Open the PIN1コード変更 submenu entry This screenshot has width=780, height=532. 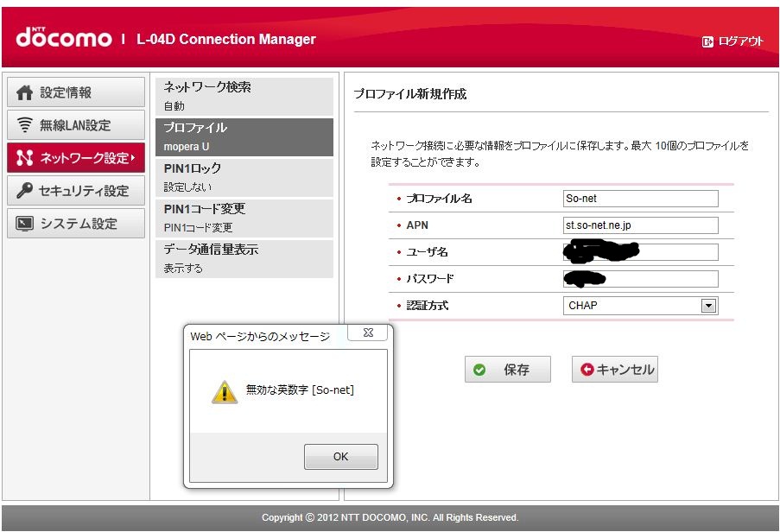(x=244, y=218)
